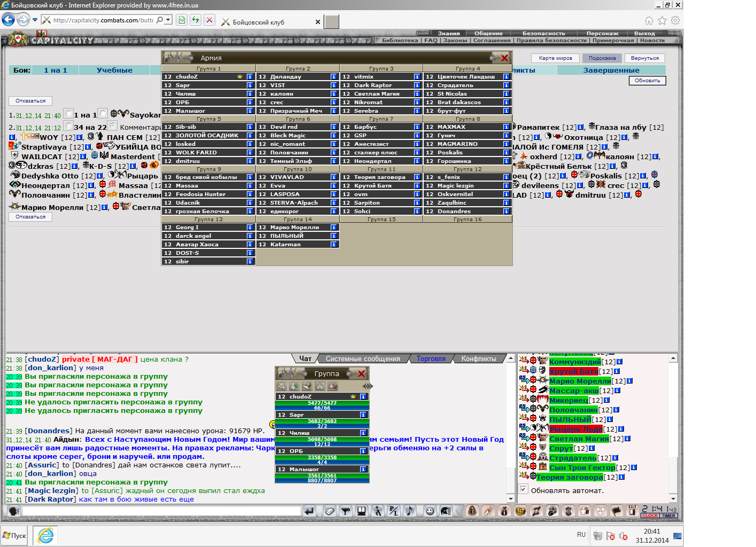Close the Армия panel with red X

(x=504, y=58)
